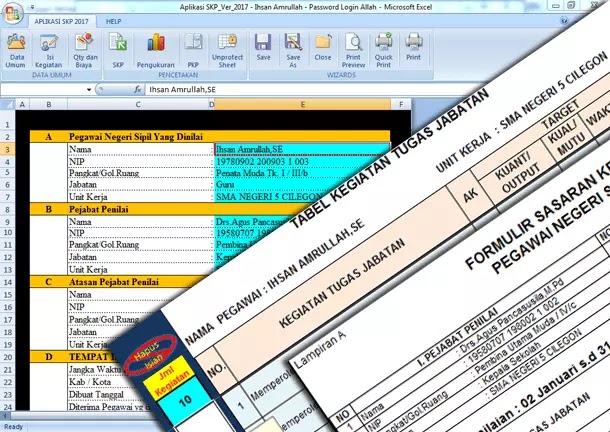Open the Quick Access Toolbar customize dropdown
This screenshot has height=432, width=610.
(33, 7)
